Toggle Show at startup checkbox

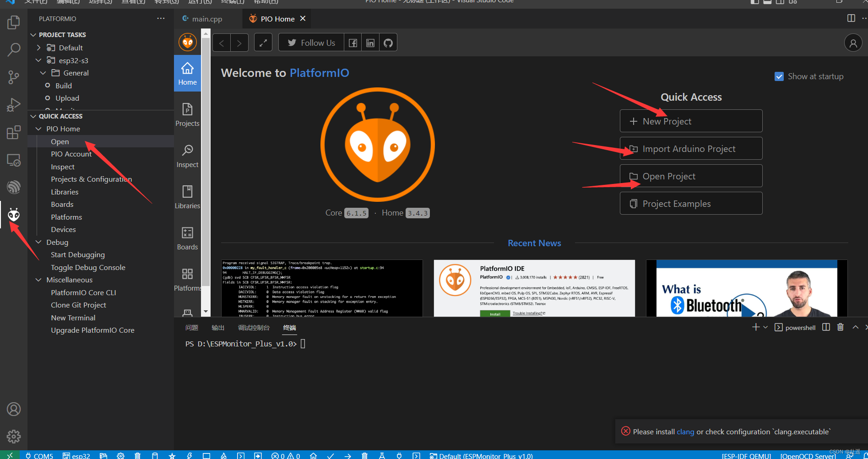click(x=779, y=76)
